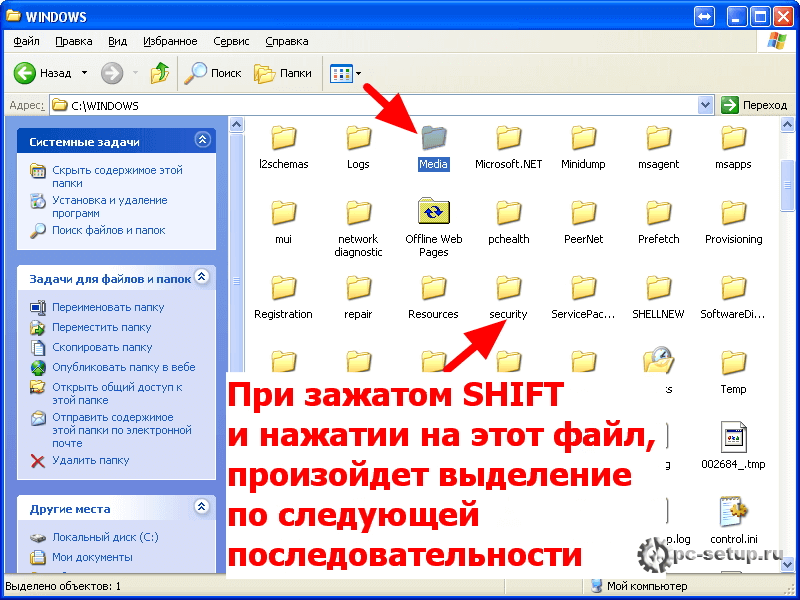Select the Media folder

433,147
